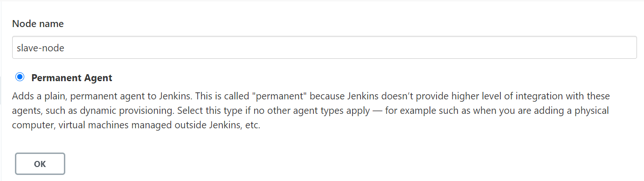Click the 'Permanent Agent' bold label
The image size is (644, 181).
(x=72, y=78)
